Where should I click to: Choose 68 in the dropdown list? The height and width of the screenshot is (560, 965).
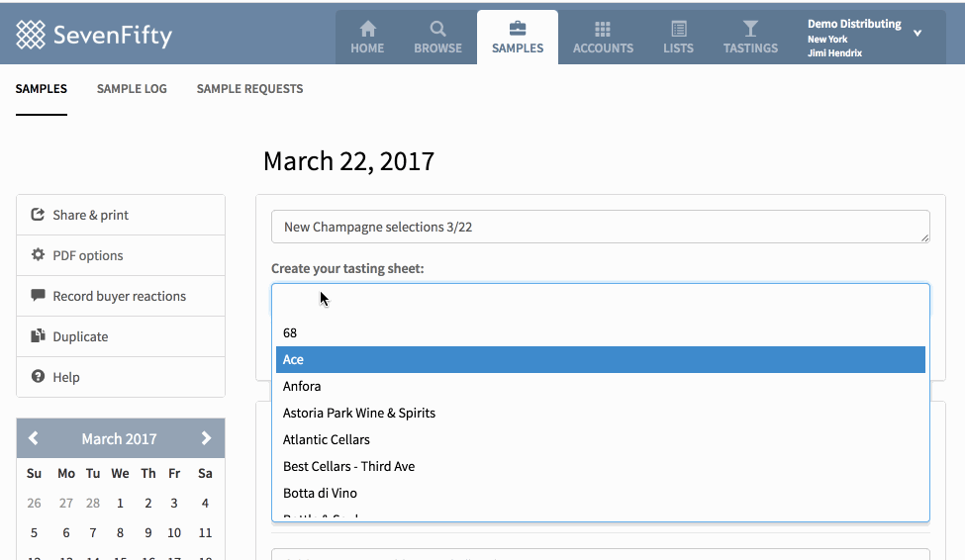[600, 332]
